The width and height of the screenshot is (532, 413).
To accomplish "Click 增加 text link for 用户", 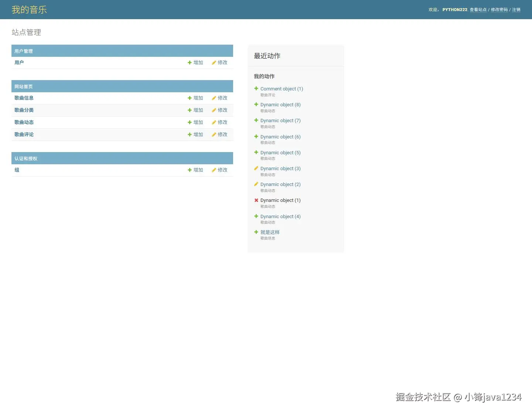I will pos(198,63).
